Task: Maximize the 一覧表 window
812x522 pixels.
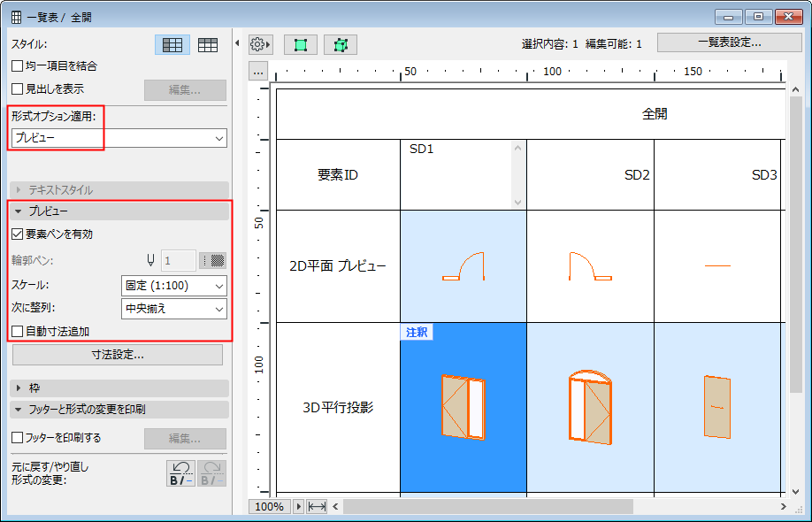Action: (759, 17)
